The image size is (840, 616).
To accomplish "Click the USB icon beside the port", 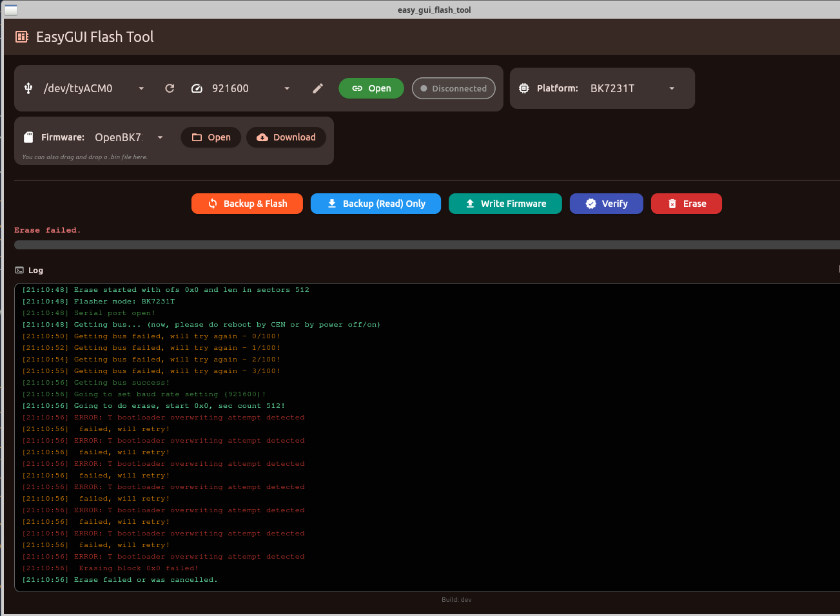I will [28, 88].
